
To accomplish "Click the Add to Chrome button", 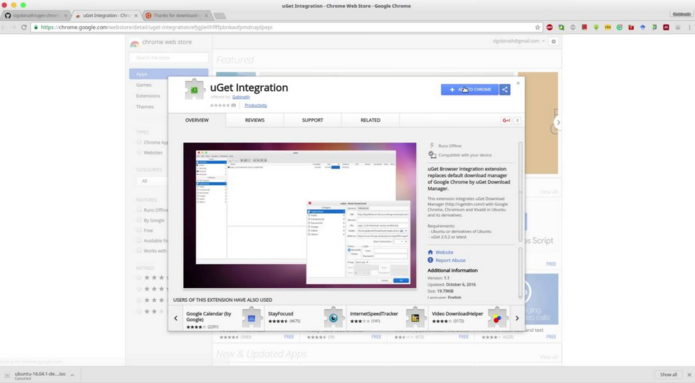I will tap(469, 90).
